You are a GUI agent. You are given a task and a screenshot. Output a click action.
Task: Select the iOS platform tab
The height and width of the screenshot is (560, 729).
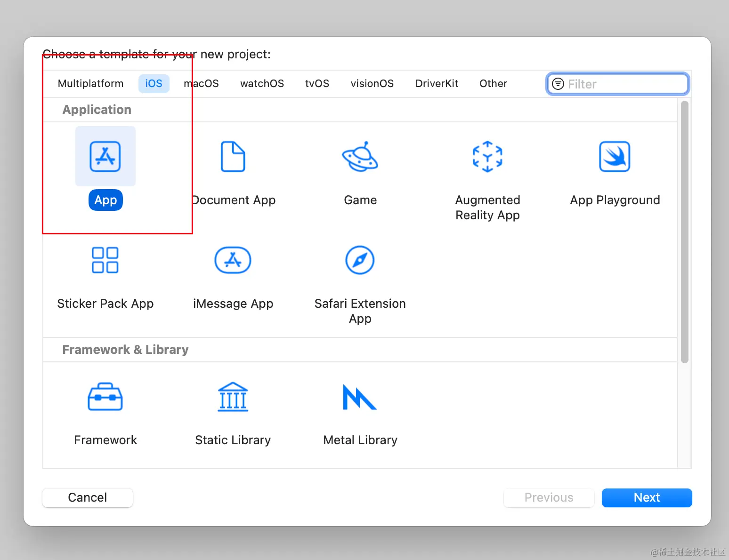tap(154, 83)
